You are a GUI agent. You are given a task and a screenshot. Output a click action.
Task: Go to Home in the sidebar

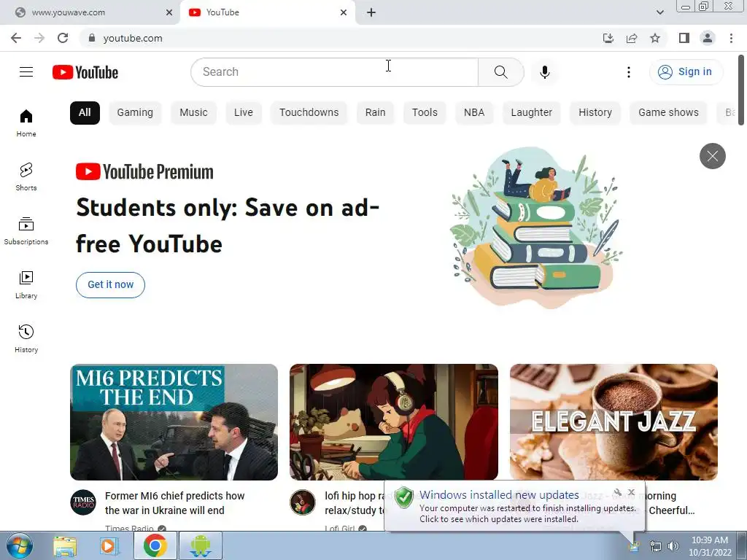coord(26,122)
